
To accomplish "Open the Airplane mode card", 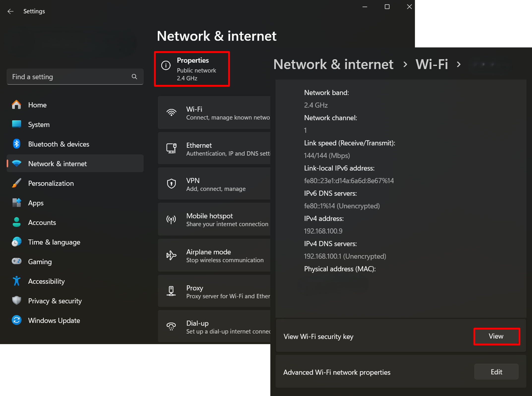I will tap(214, 255).
